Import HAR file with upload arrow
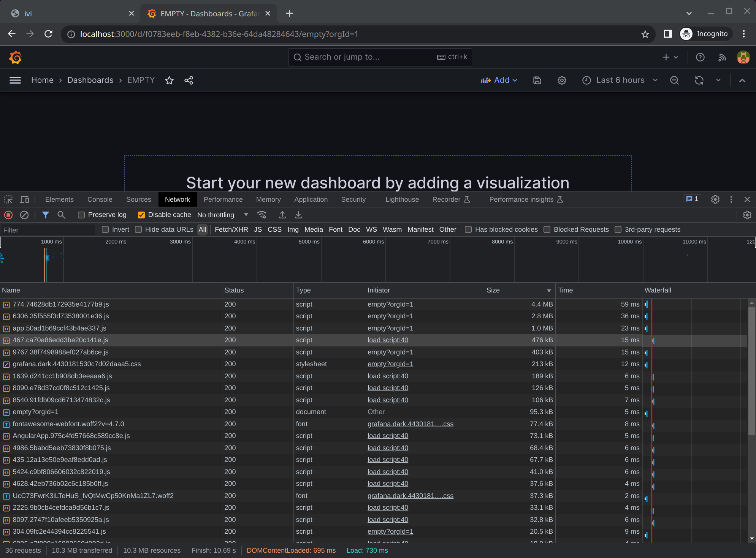This screenshot has width=756, height=558. [282, 215]
